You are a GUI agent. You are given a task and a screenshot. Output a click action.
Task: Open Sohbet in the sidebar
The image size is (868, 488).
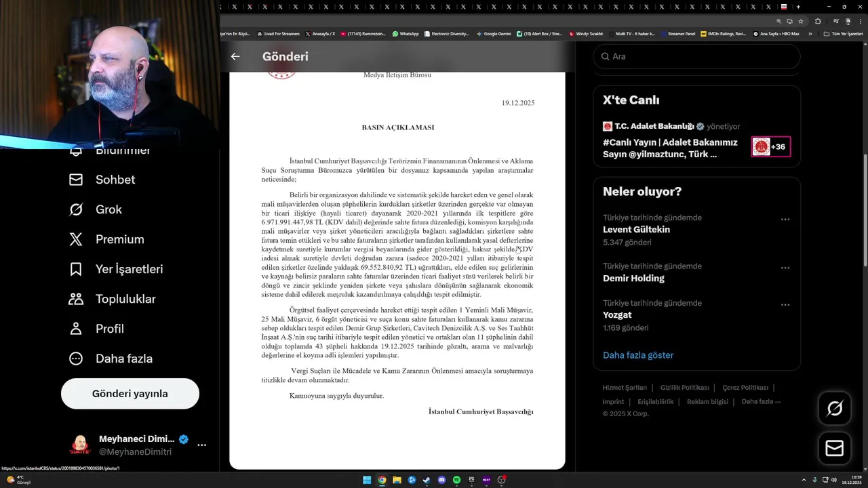point(102,180)
